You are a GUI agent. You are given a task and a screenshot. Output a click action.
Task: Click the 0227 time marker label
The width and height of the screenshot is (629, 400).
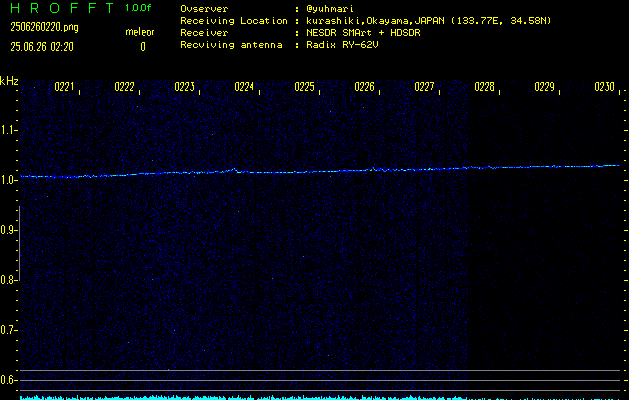(424, 87)
